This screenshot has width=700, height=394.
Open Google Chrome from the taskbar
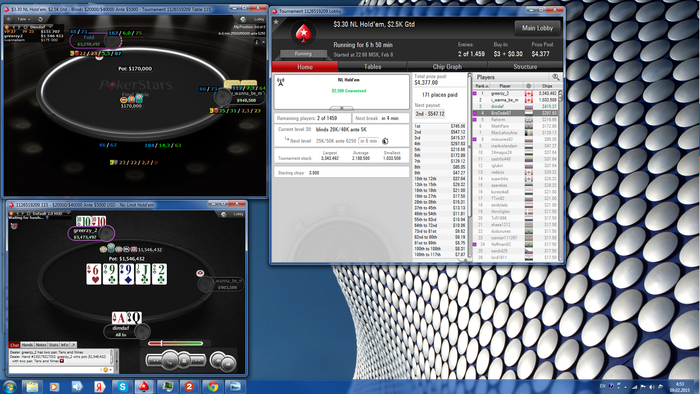point(212,386)
